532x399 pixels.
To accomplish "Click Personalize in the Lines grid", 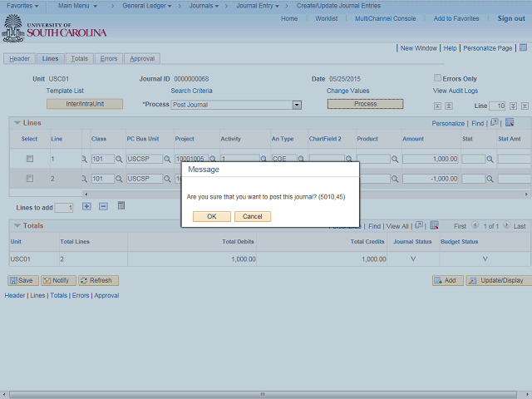I will 448,124.
